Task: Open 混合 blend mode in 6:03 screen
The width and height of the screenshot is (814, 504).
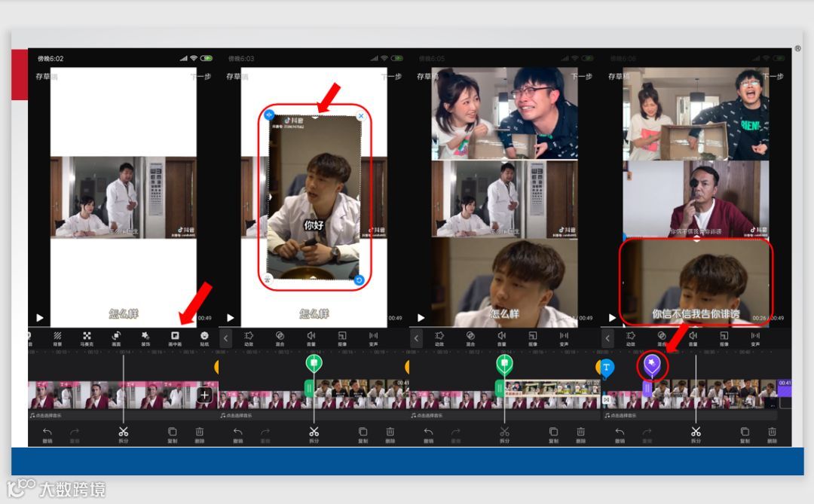Action: (x=280, y=338)
